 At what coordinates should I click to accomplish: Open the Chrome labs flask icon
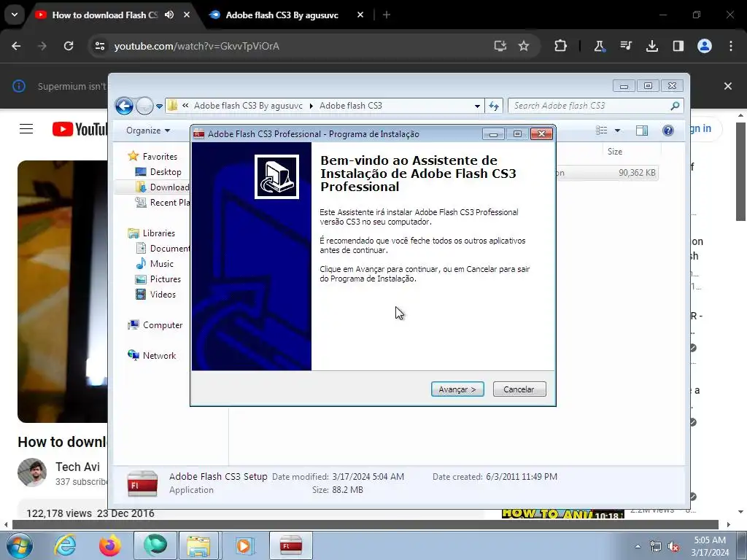pyautogui.click(x=600, y=46)
